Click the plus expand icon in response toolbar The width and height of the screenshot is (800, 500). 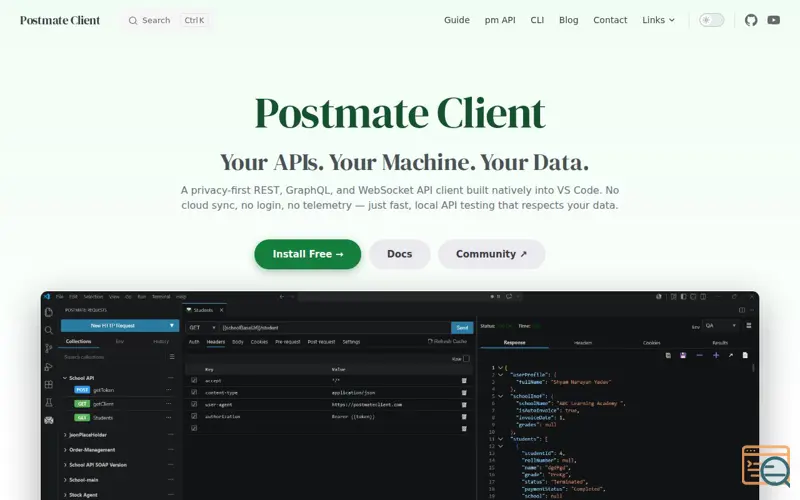click(716, 356)
